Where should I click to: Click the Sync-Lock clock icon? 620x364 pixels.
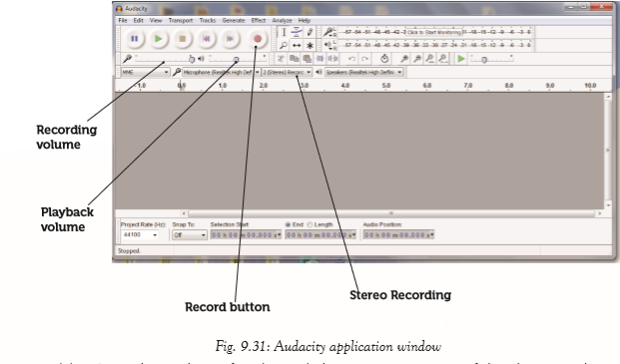pyautogui.click(x=384, y=59)
